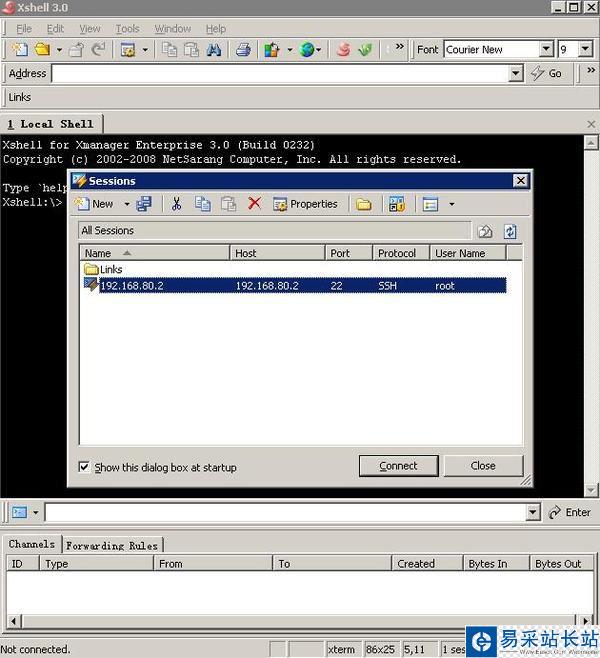Click the Properties button in Sessions dialog
Screen dimensions: 600x658
305,204
